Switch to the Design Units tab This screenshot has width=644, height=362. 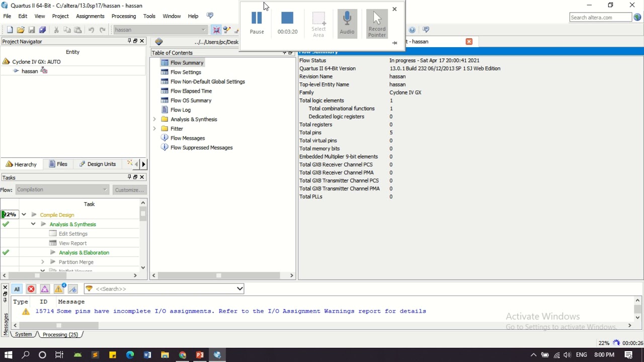tap(97, 164)
